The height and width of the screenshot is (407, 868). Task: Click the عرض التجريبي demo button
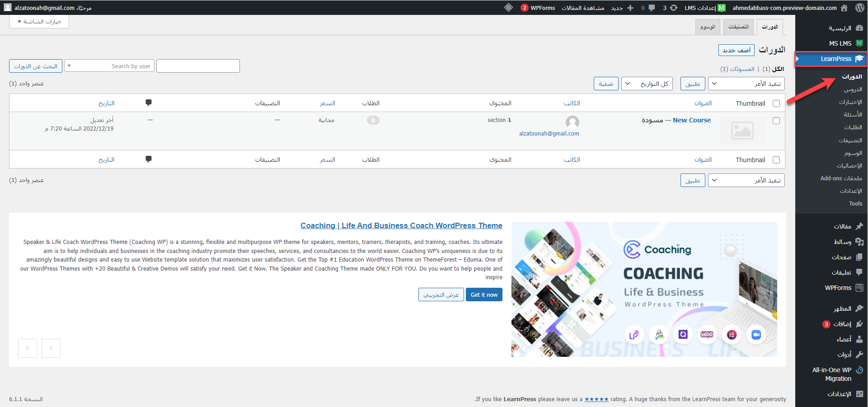click(441, 295)
